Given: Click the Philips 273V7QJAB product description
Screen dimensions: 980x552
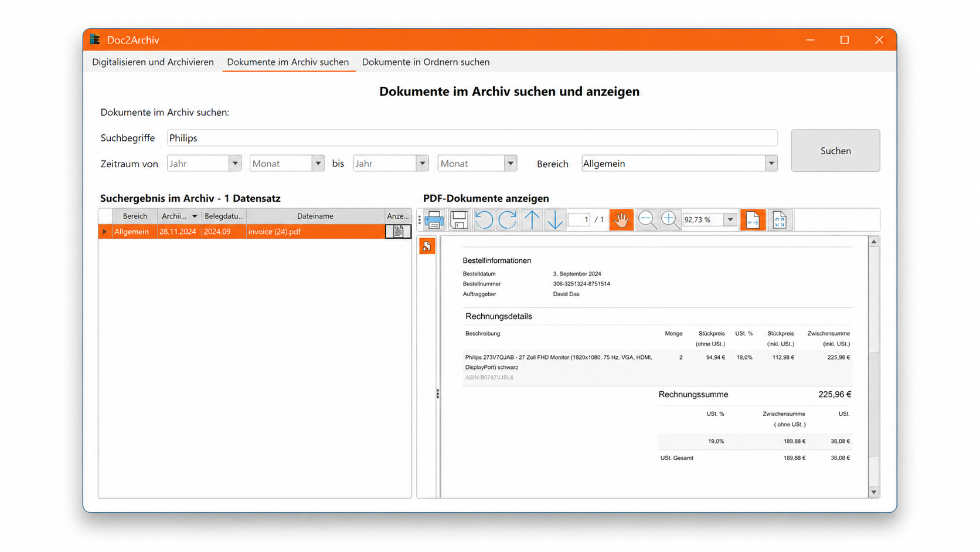Looking at the screenshot, I should pyautogui.click(x=558, y=362).
